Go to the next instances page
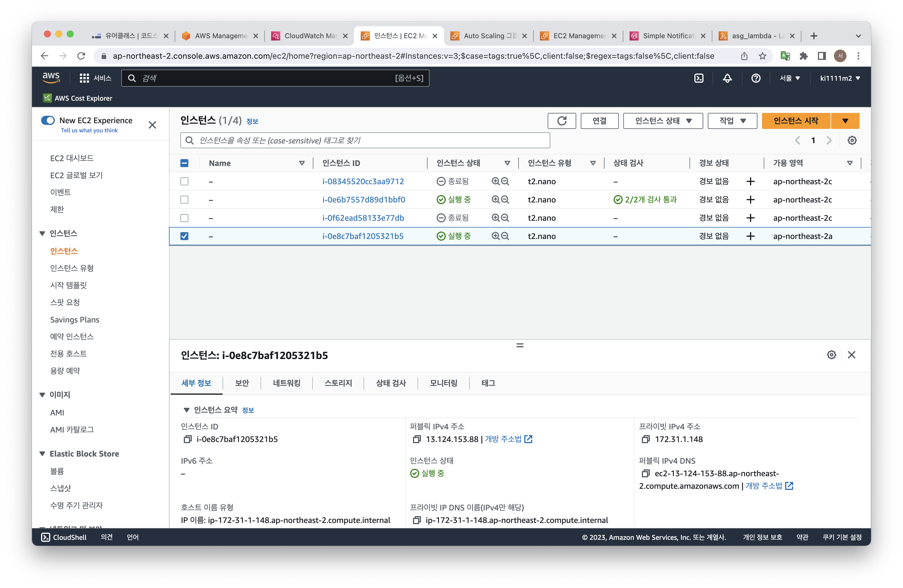The width and height of the screenshot is (903, 588). coord(829,141)
